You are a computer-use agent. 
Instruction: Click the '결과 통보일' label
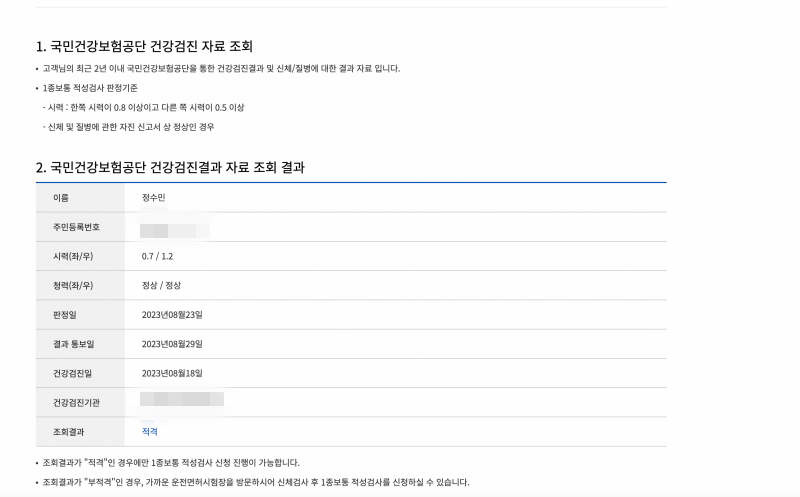pos(73,344)
